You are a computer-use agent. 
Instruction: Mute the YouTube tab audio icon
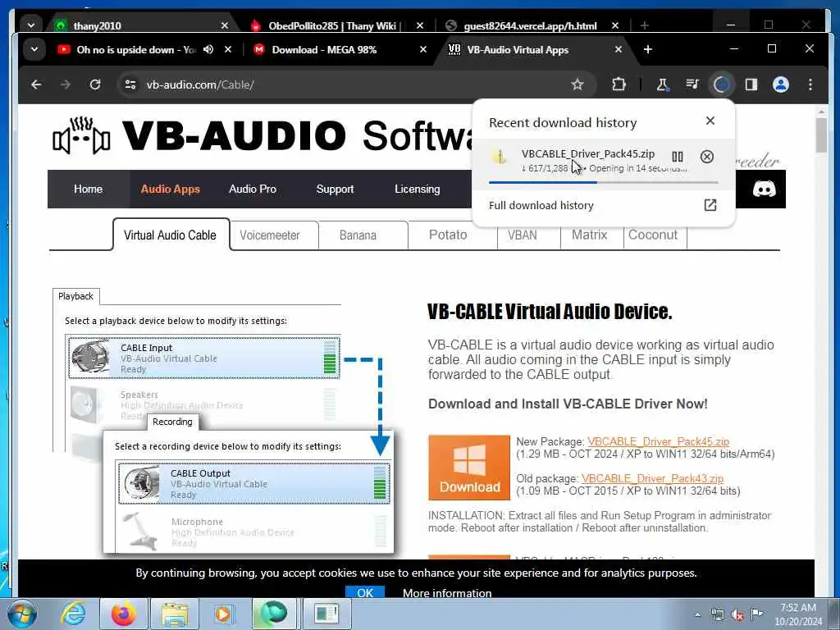pos(208,49)
